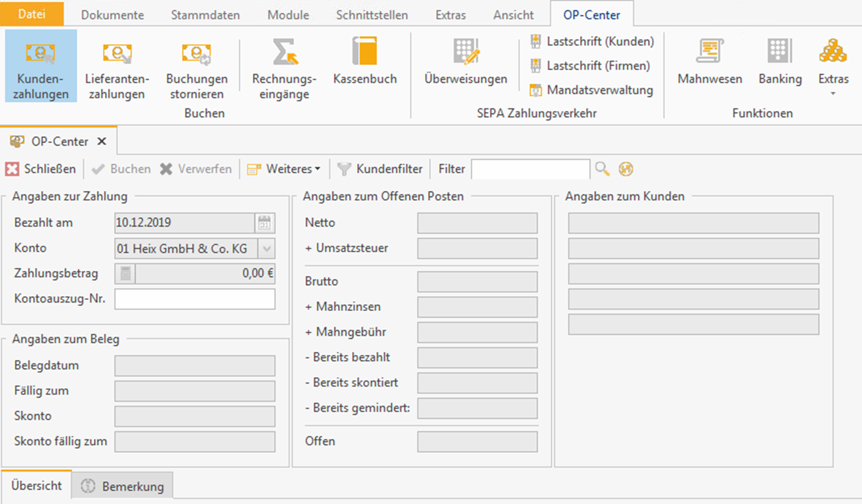Image resolution: width=862 pixels, height=504 pixels.
Task: Click the Schließen button
Action: click(40, 169)
